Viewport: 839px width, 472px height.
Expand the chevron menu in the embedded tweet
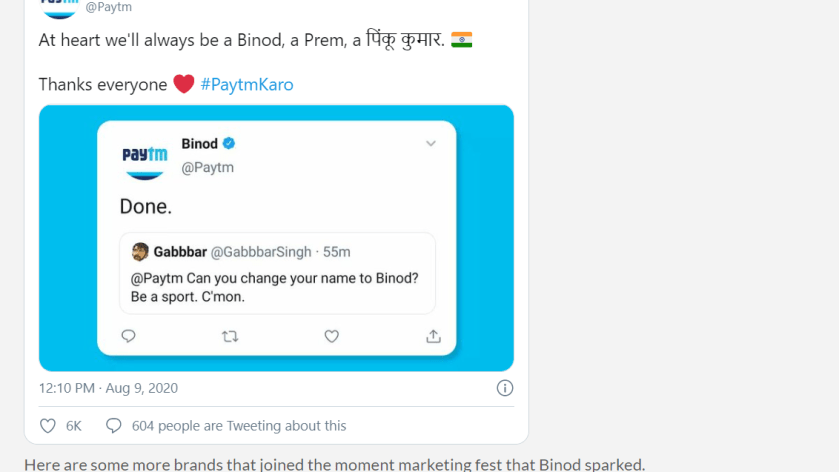point(431,144)
